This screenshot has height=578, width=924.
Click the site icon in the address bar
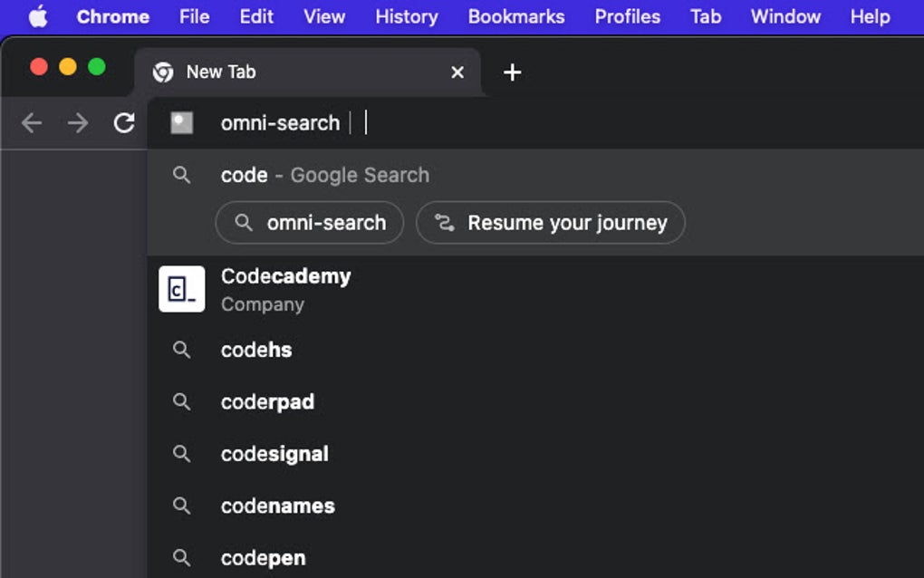tap(181, 123)
